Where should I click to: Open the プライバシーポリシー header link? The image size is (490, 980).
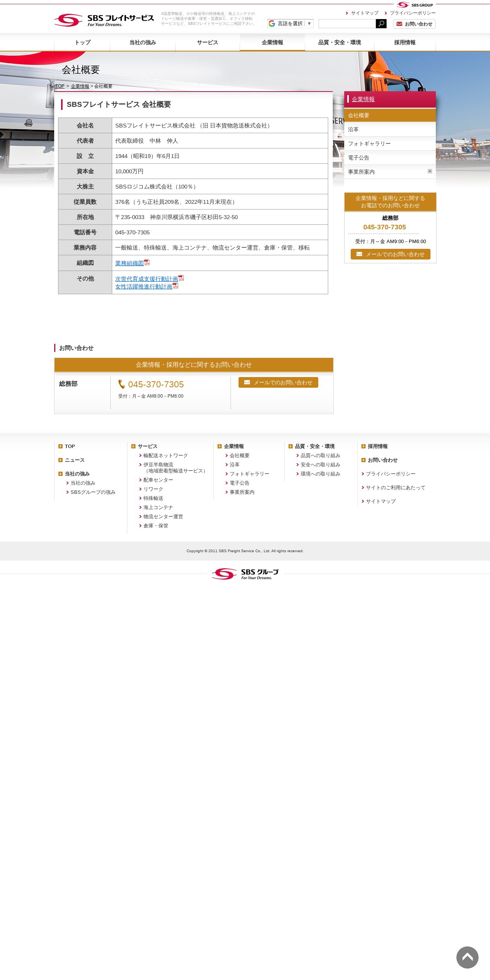413,13
